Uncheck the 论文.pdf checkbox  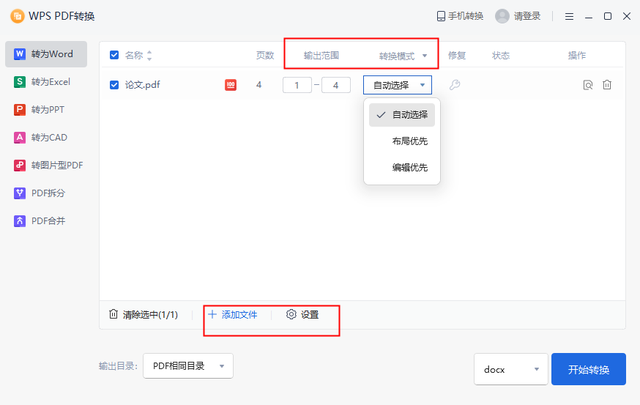pyautogui.click(x=114, y=85)
